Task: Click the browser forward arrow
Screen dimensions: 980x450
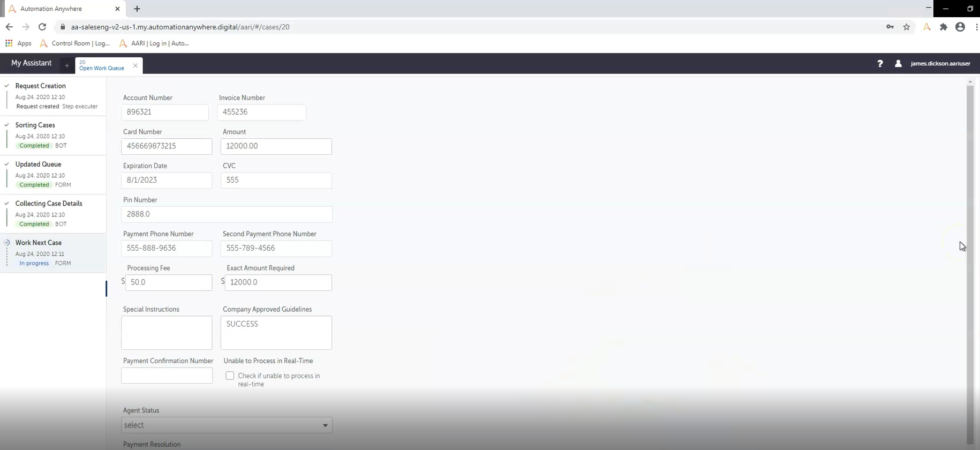Action: pyautogui.click(x=26, y=27)
